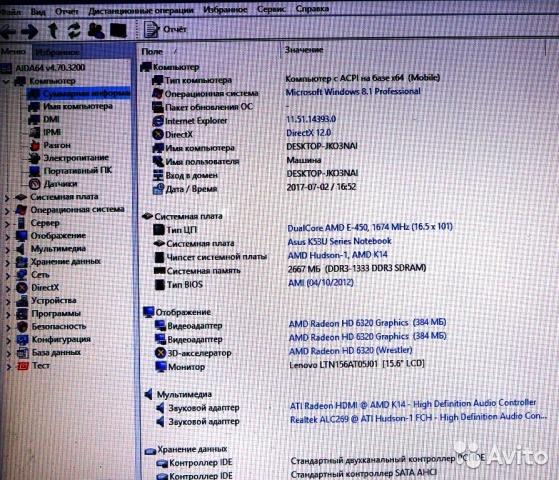This screenshot has height=480, width=559.
Task: Click the Forward arrow toolbar icon
Action: pos(30,32)
